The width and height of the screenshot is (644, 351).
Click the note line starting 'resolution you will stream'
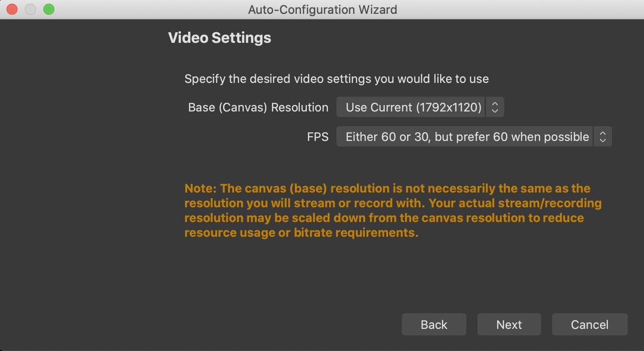pyautogui.click(x=392, y=203)
